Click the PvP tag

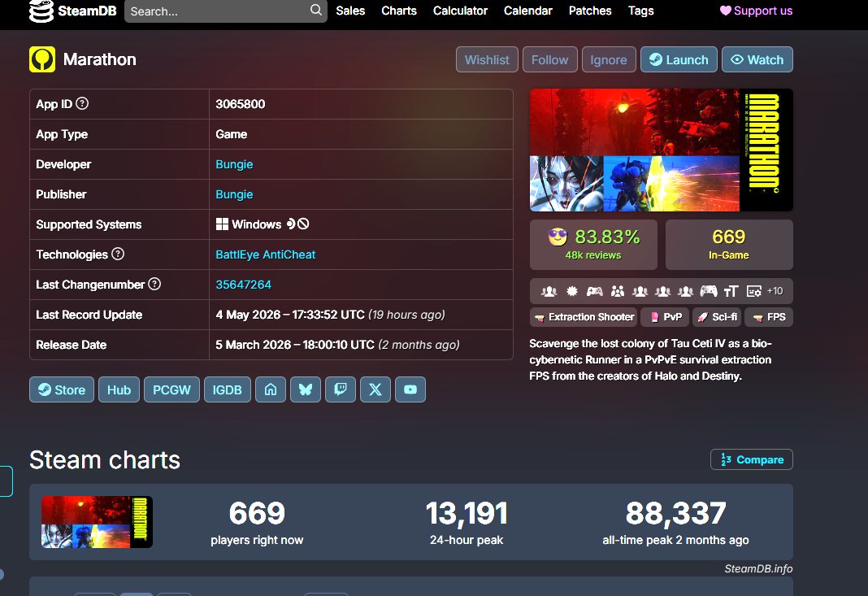(x=666, y=317)
